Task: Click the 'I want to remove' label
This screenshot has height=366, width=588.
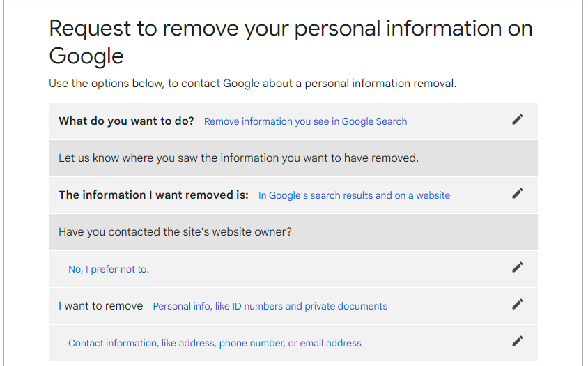Action: tap(100, 306)
